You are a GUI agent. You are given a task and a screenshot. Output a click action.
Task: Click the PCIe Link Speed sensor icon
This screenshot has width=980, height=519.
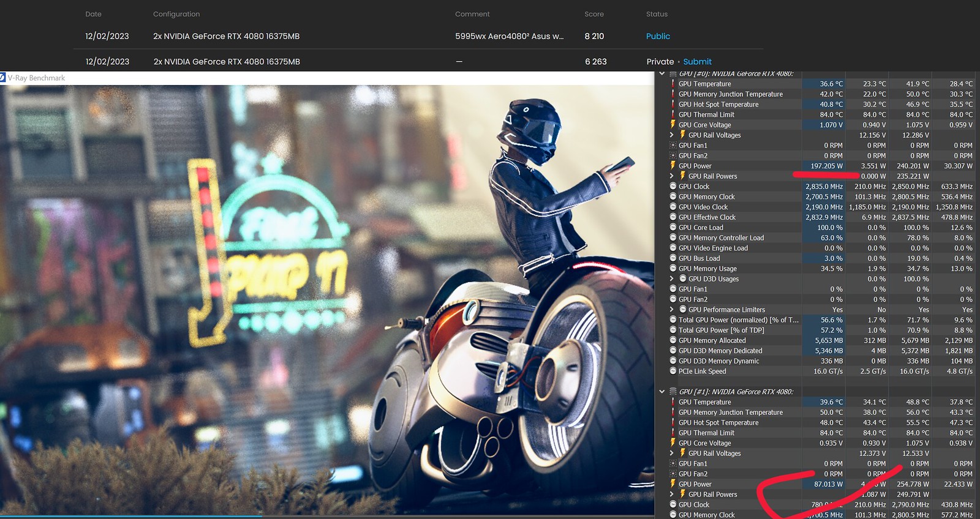(673, 371)
